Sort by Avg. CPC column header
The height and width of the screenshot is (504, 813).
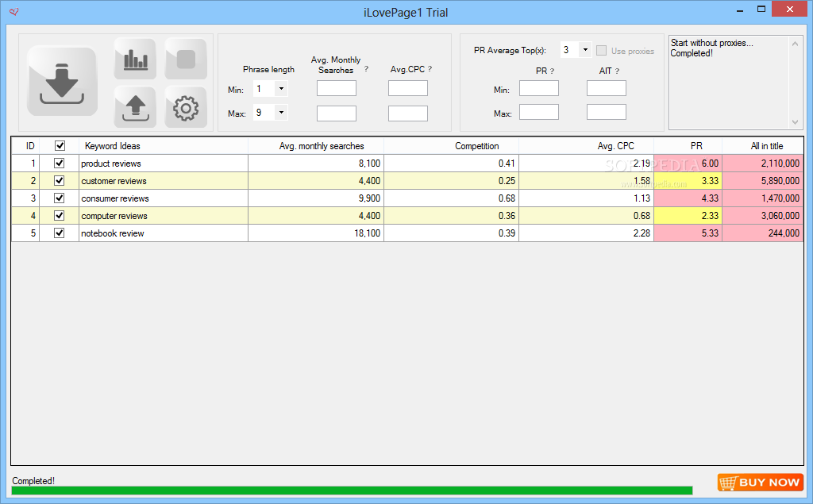tap(586, 146)
